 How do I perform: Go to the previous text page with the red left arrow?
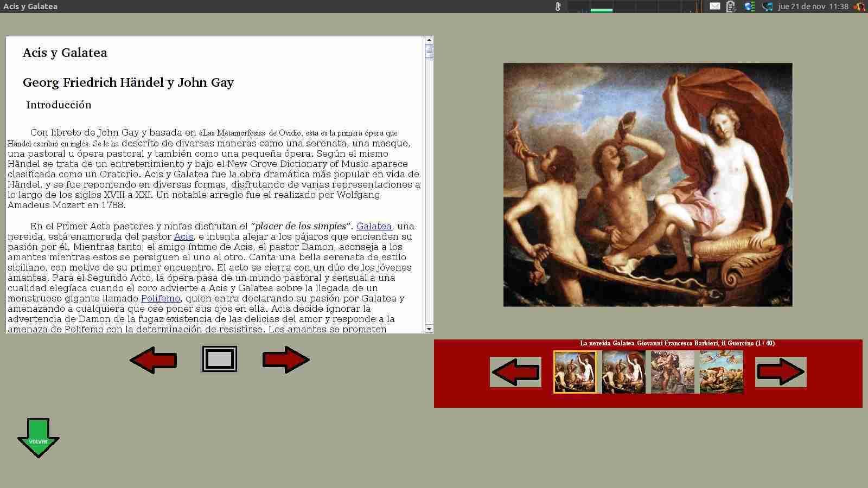pyautogui.click(x=153, y=359)
